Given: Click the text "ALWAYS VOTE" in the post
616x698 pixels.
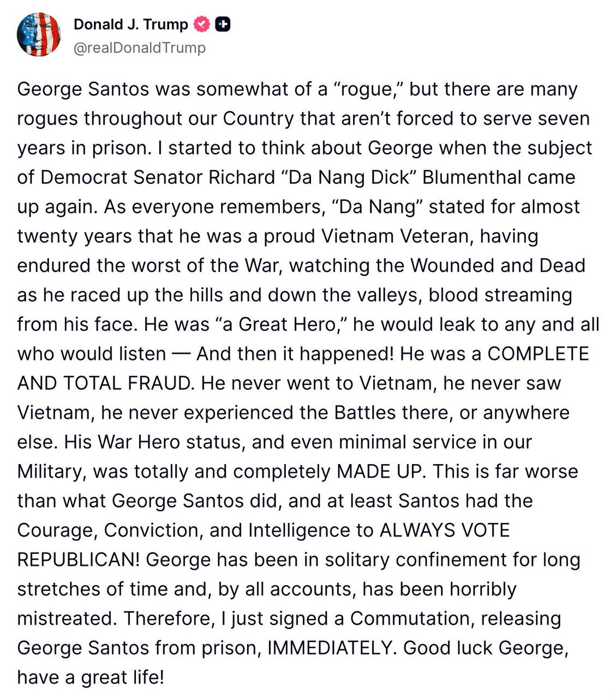Looking at the screenshot, I should (x=444, y=531).
